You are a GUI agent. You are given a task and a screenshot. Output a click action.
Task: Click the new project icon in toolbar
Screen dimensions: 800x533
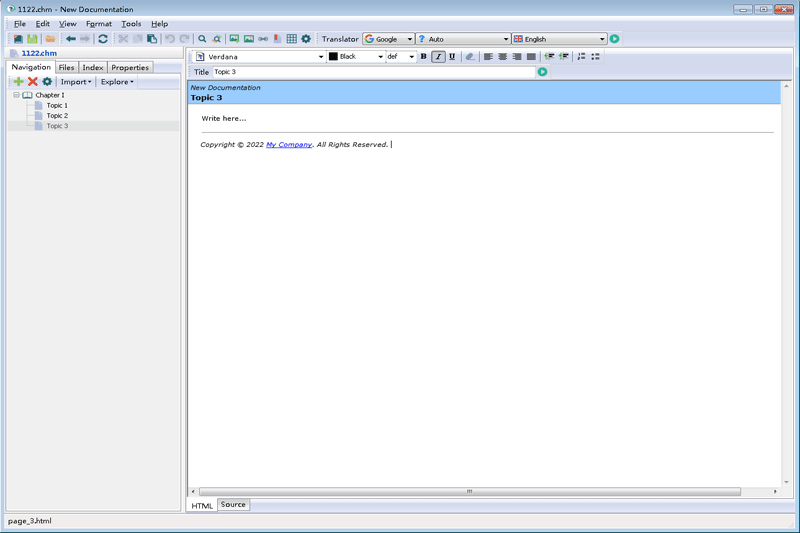pos(18,39)
